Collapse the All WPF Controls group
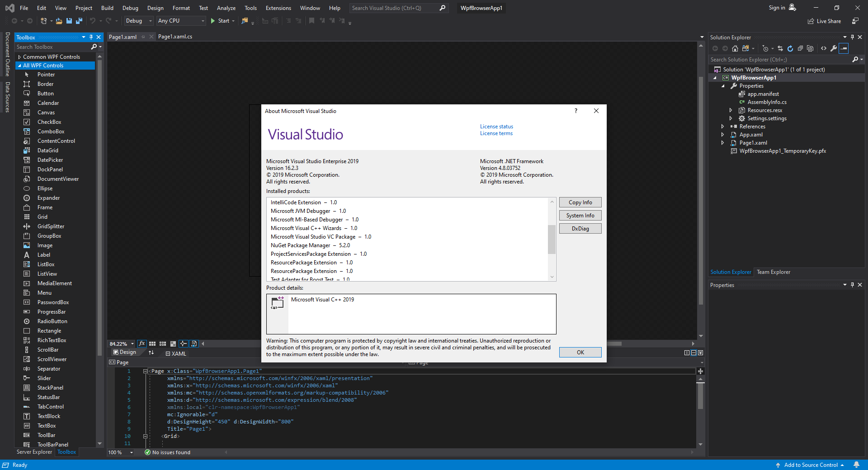 (19, 66)
